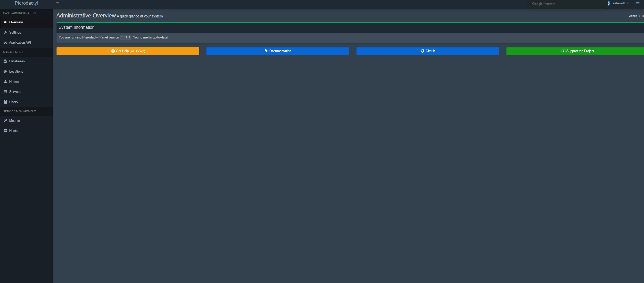Click the server list icon in top bar
This screenshot has height=283, width=644.
pyautogui.click(x=638, y=3)
